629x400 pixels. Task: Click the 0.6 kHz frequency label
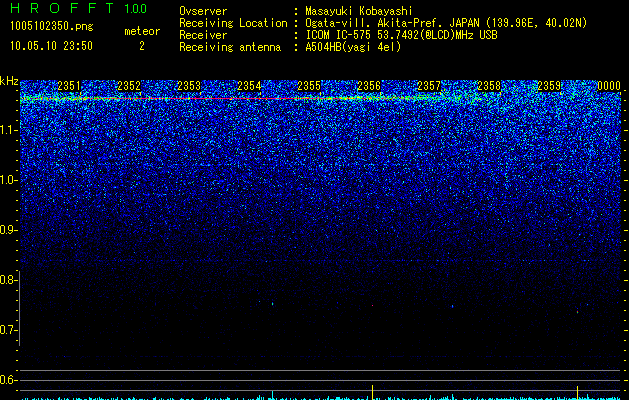coord(7,380)
